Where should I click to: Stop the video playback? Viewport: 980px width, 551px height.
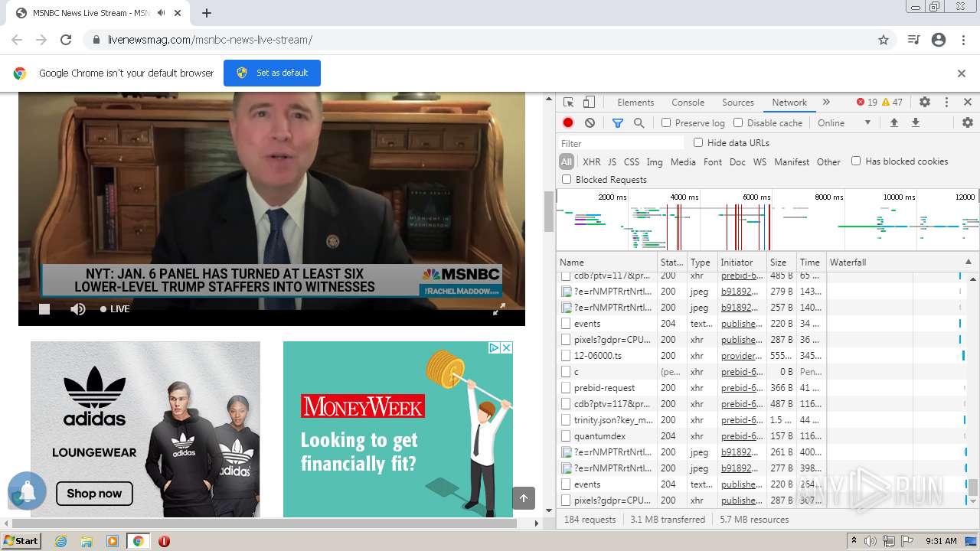[44, 309]
